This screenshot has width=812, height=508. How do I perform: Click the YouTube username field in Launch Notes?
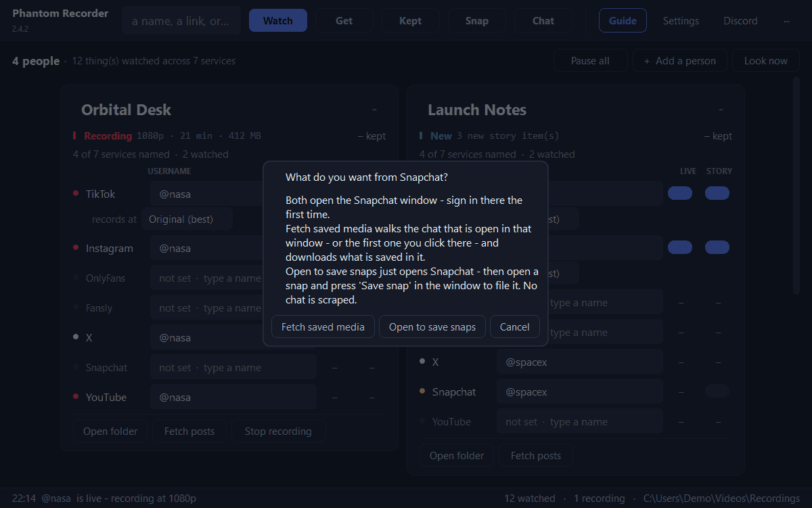click(x=580, y=422)
